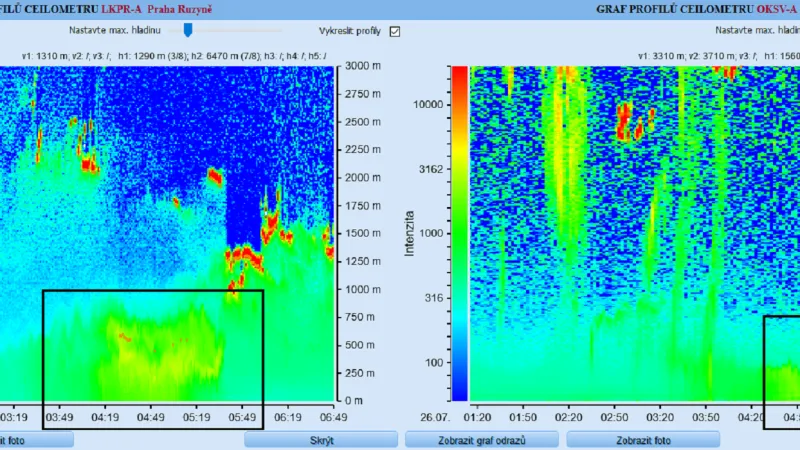Viewport: 800px width, 450px height.
Task: Click the 06:49 time axis label
Action: [x=333, y=417]
